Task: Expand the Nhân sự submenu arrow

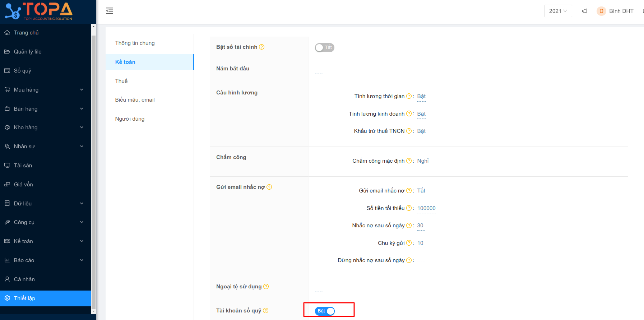Action: point(82,147)
